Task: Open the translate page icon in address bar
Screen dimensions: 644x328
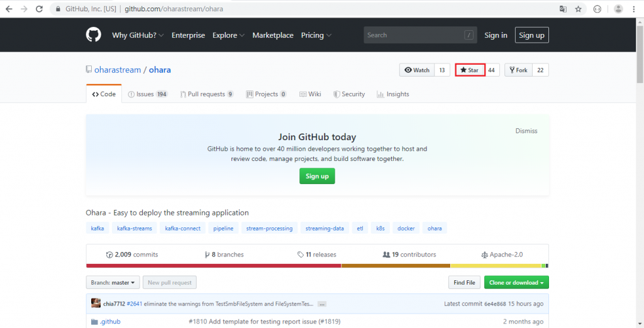Action: coord(563,9)
